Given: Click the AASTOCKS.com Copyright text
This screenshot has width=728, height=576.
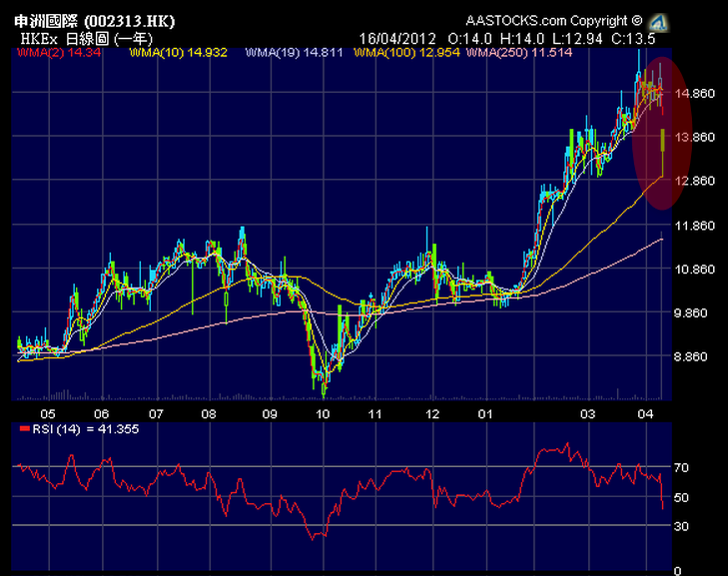Looking at the screenshot, I should [x=554, y=21].
